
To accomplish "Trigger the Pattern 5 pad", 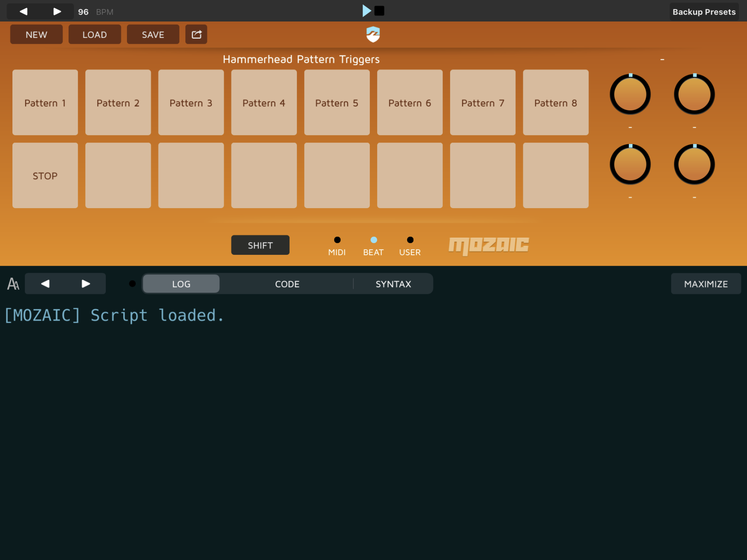I will pos(337,102).
